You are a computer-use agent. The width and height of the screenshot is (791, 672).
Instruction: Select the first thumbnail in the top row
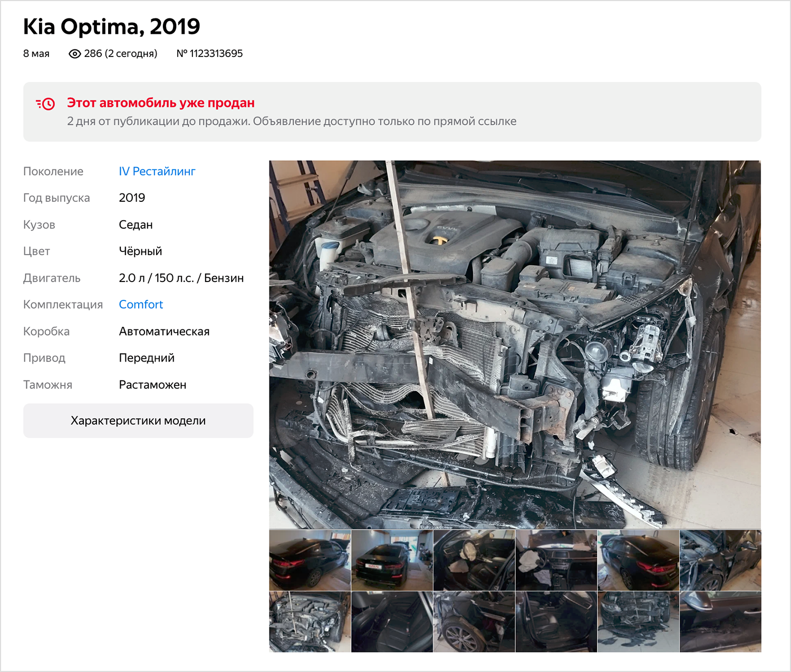[x=310, y=560]
